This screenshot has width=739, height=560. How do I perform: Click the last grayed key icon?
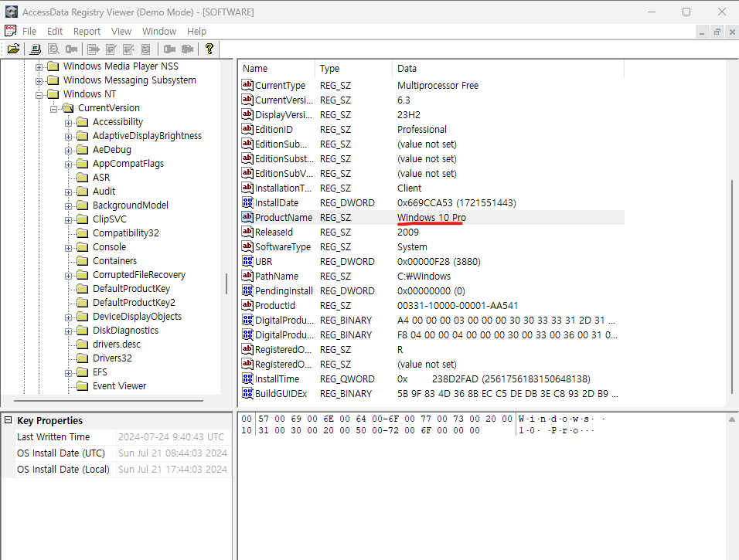pos(188,49)
